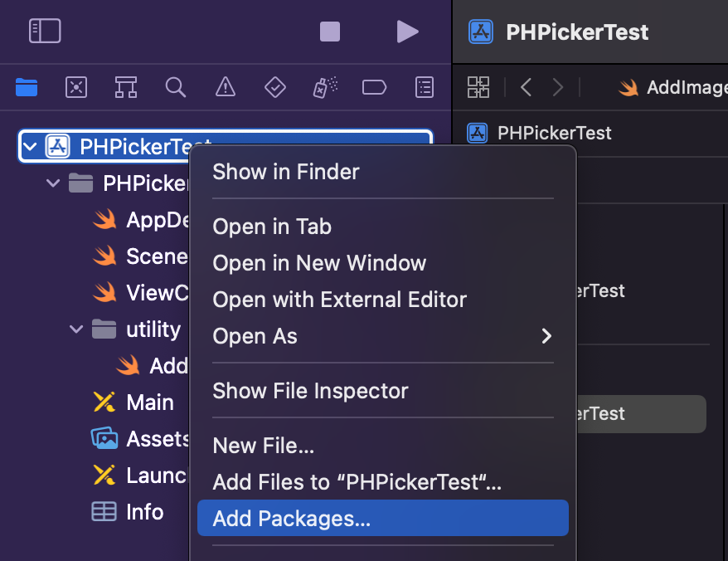
Task: Collapse the PHPicker group folder
Action: point(53,183)
